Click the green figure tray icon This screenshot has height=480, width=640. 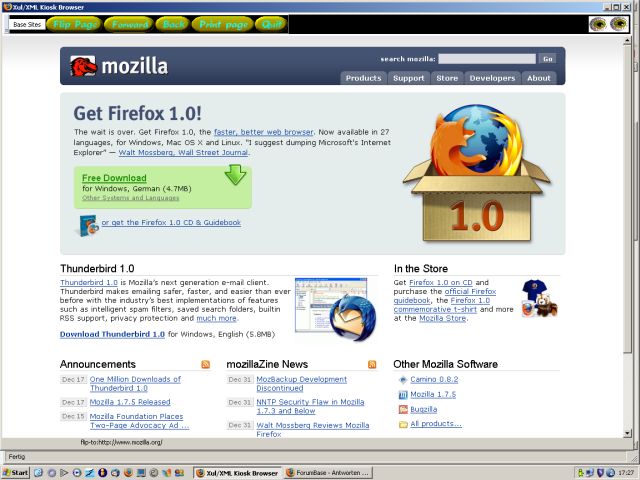[x=581, y=473]
